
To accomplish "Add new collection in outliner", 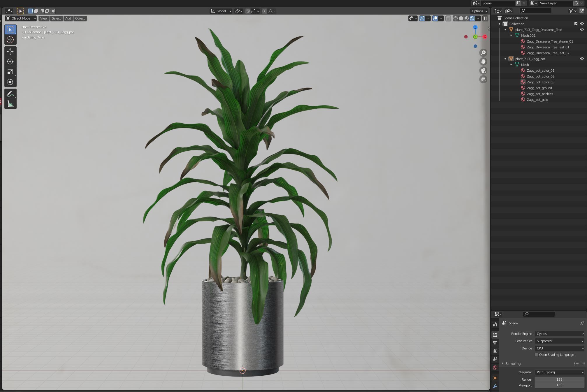I will [x=581, y=11].
